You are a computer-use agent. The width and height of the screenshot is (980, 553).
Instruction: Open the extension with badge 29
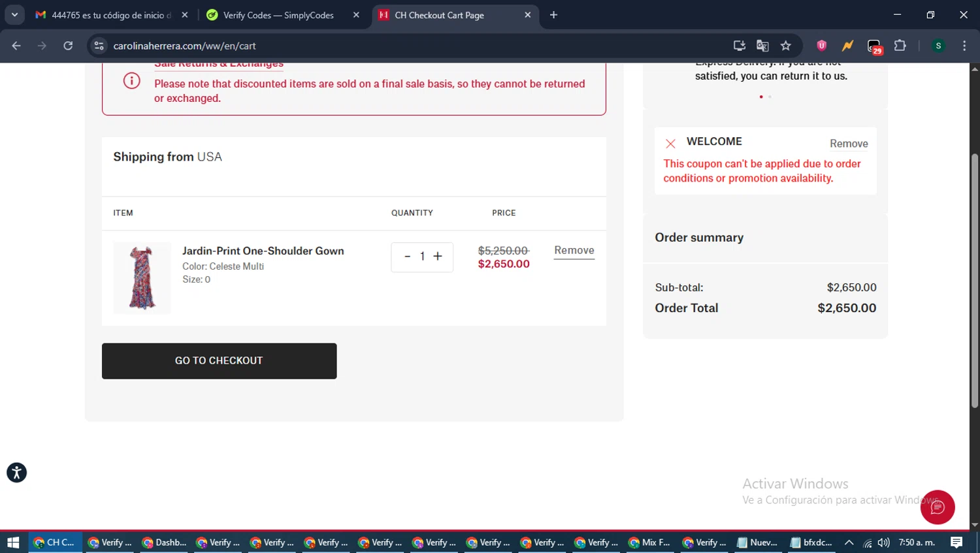point(874,46)
